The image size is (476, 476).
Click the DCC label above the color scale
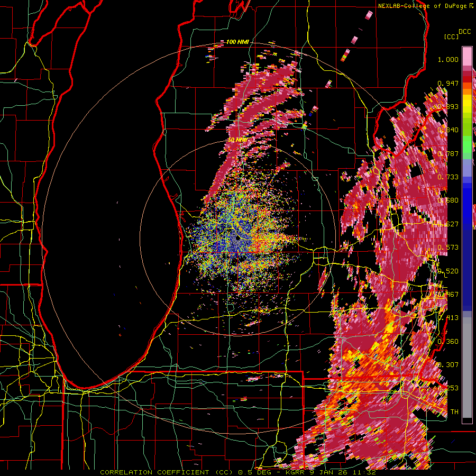[464, 32]
